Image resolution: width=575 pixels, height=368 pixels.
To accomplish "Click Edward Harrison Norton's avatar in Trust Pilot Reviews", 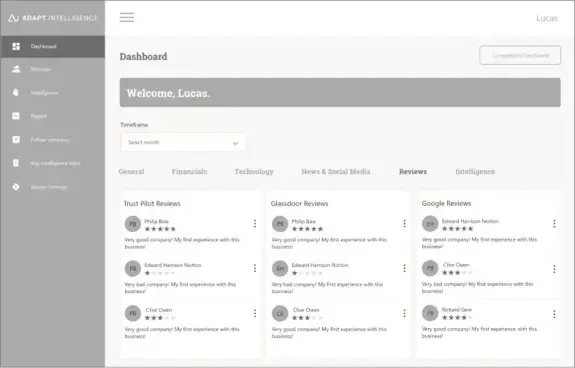I will point(133,268).
